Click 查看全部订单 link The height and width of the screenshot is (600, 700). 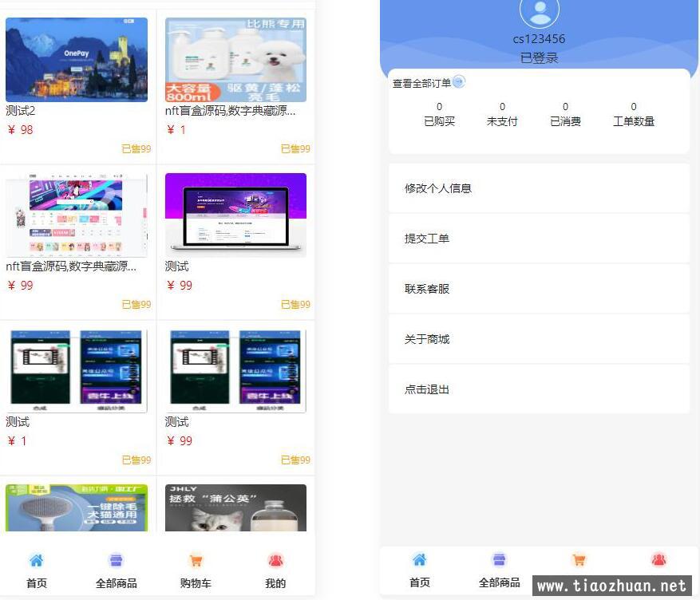(421, 84)
